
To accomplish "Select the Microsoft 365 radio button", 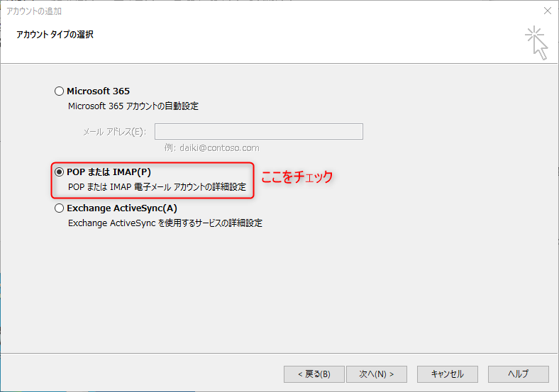I will (x=59, y=91).
